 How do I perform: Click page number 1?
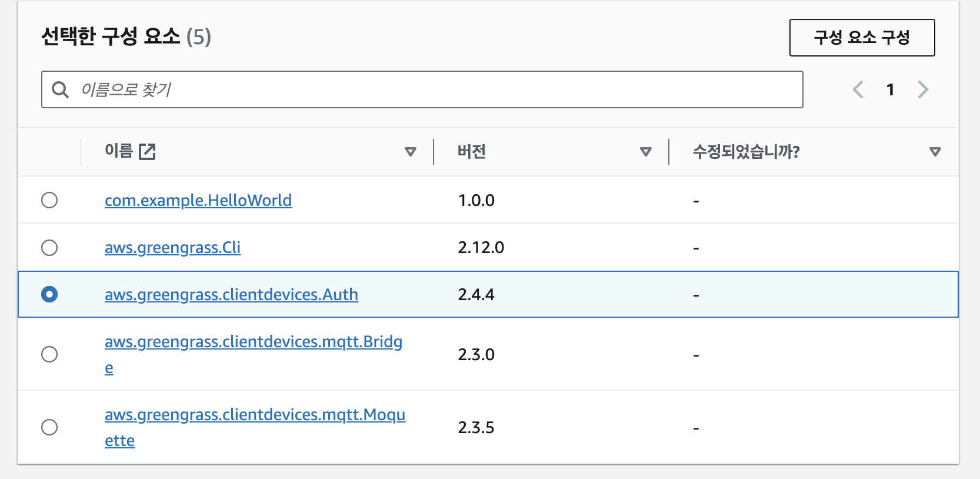click(891, 89)
